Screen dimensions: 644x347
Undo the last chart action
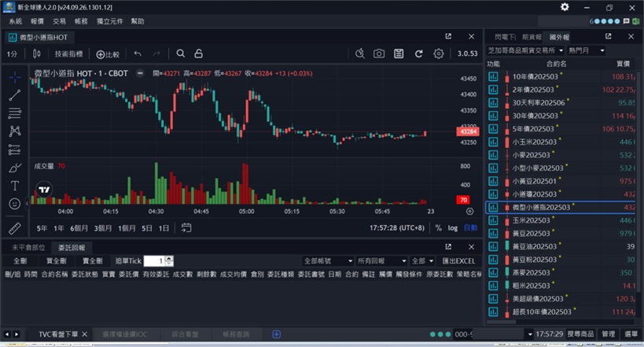(x=138, y=54)
